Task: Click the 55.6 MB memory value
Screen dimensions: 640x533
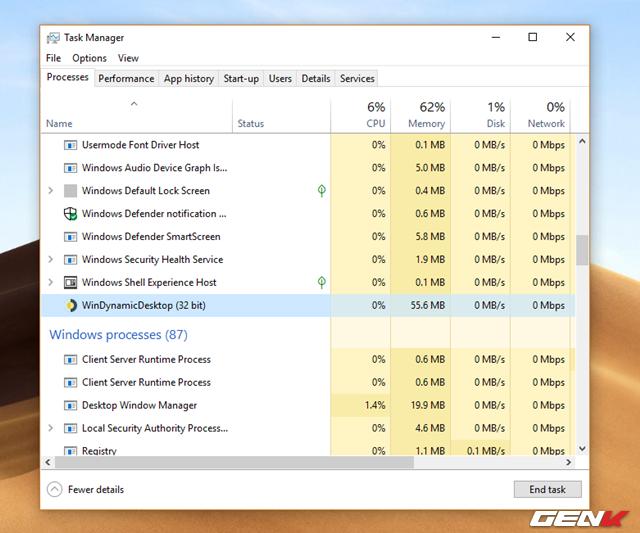Action: tap(428, 305)
